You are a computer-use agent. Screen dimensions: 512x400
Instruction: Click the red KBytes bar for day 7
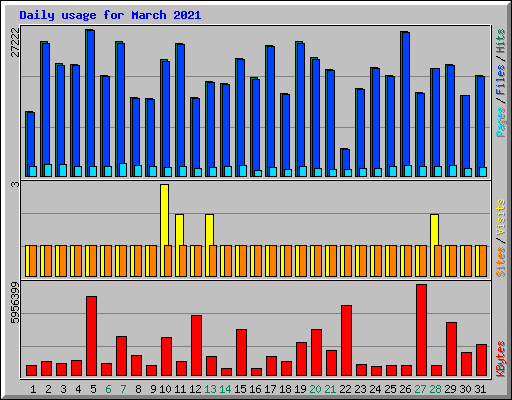(121, 356)
